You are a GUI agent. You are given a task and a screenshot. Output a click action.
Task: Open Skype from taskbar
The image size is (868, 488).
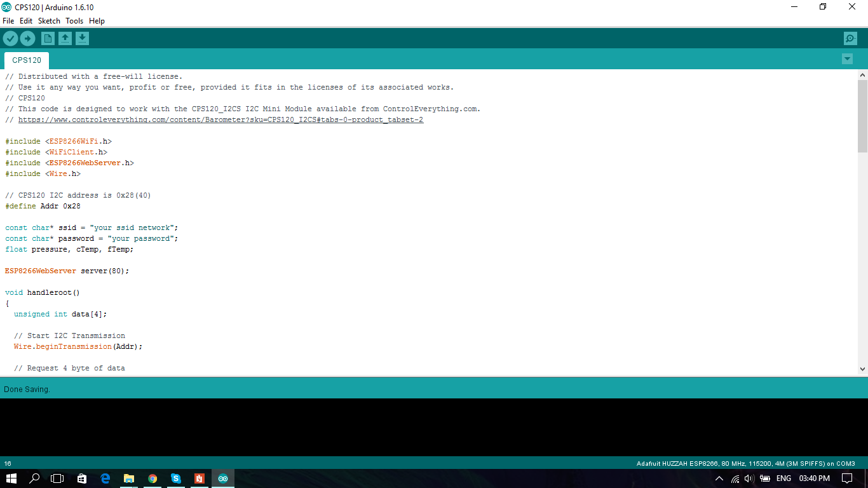(176, 478)
